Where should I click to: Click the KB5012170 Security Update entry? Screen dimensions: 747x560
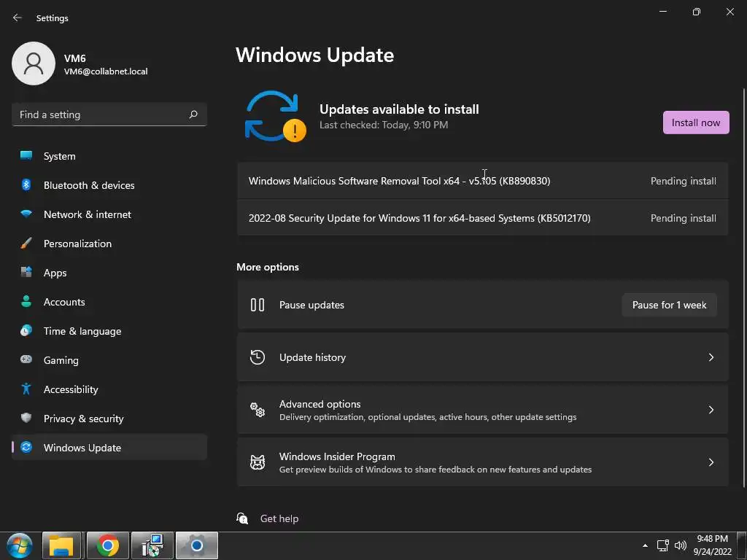[483, 218]
